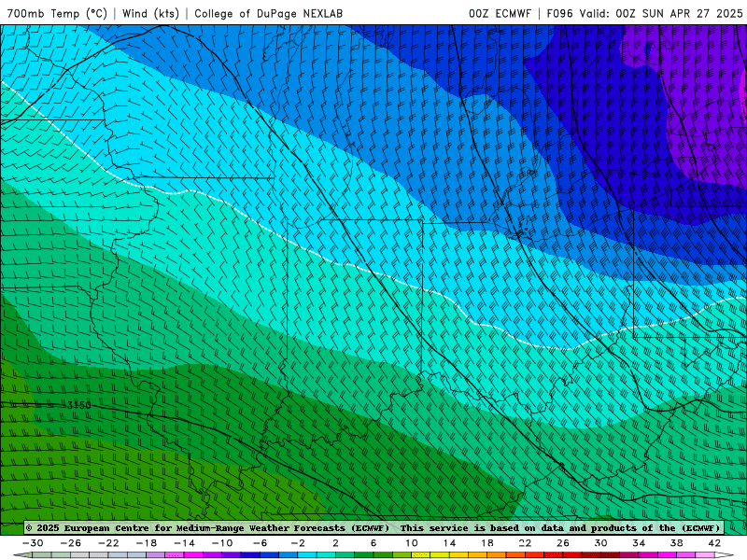Viewport: 747px width, 560px height.
Task: Click the ECMWF copyright notice banner
Action: pyautogui.click(x=373, y=527)
